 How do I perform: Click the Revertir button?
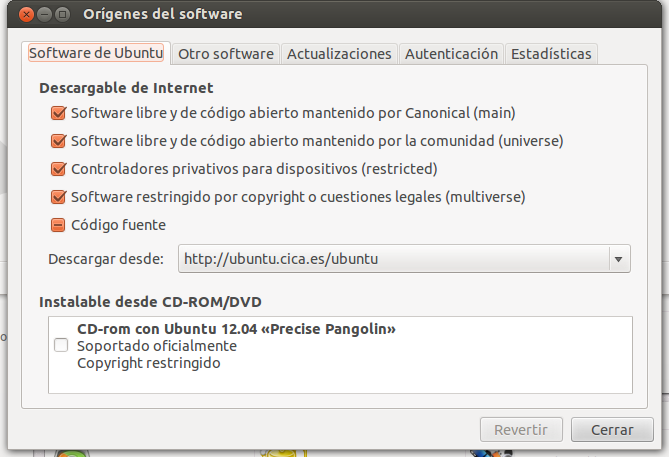click(522, 430)
